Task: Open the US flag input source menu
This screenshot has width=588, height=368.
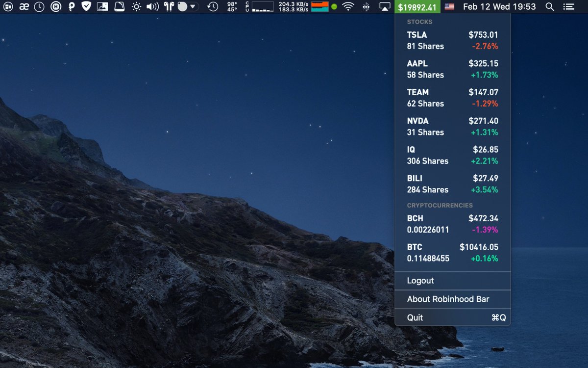Action: (x=449, y=7)
